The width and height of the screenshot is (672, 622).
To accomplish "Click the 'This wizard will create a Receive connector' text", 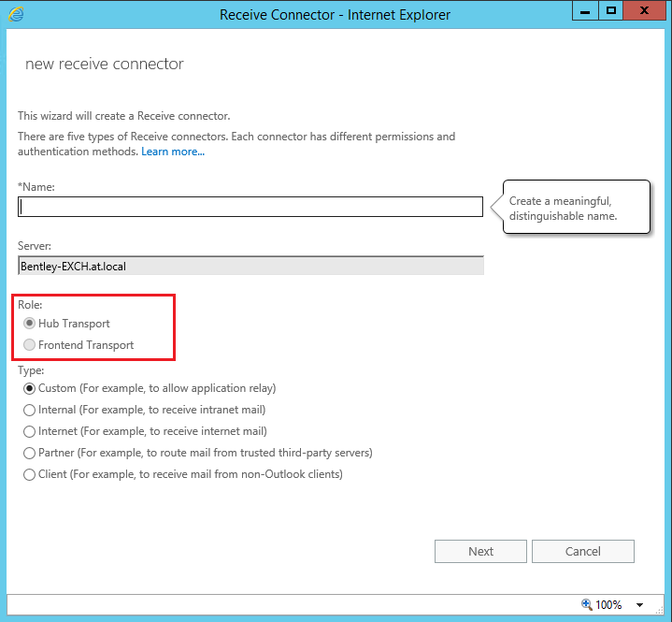I will (124, 116).
